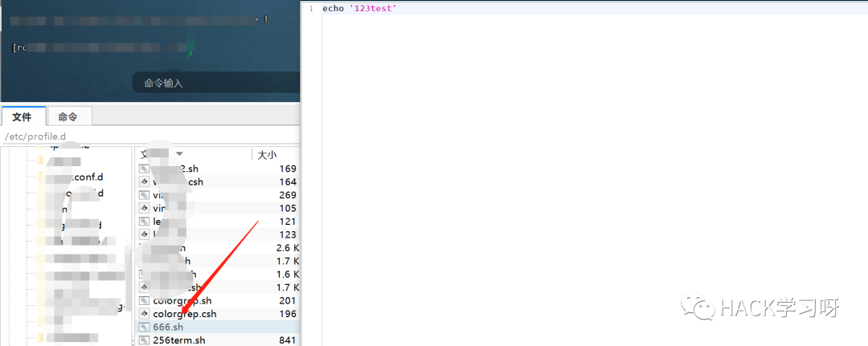Select the colorgrep.csh file
This screenshot has height=346, width=868.
pos(184,314)
